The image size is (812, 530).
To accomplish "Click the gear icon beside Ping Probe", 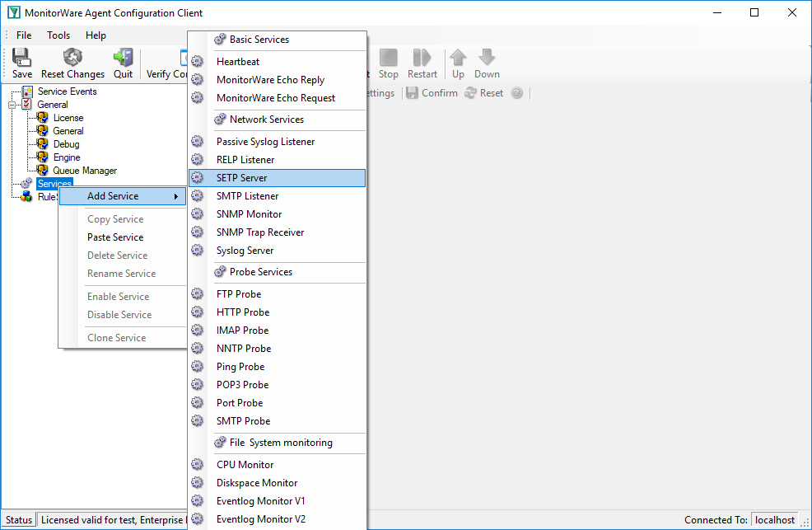I will point(198,366).
